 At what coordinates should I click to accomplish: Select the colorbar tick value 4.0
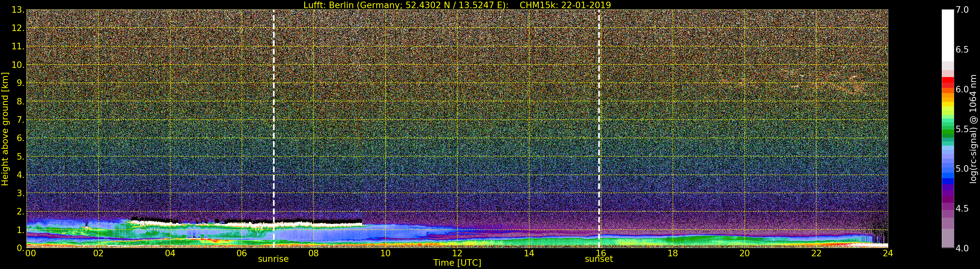click(x=962, y=248)
